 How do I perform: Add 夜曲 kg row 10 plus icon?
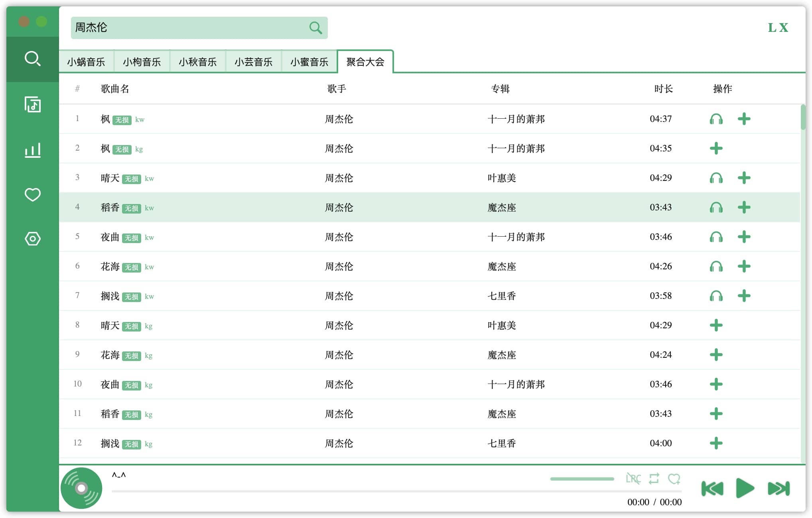pyautogui.click(x=716, y=384)
